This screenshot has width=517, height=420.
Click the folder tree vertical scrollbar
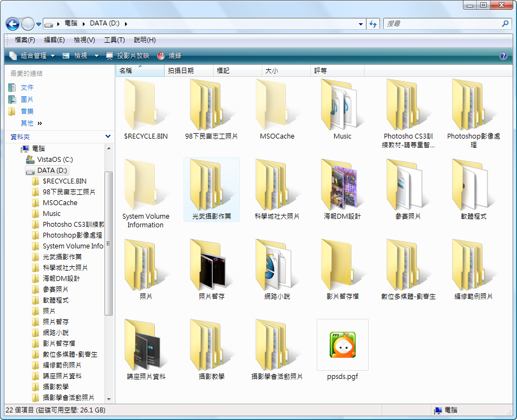point(108,244)
